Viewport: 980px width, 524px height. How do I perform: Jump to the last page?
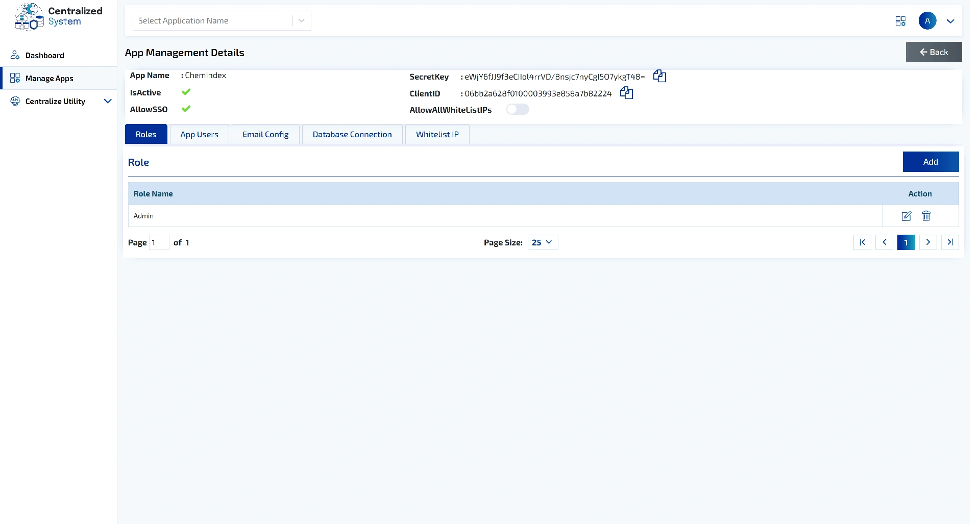(950, 242)
